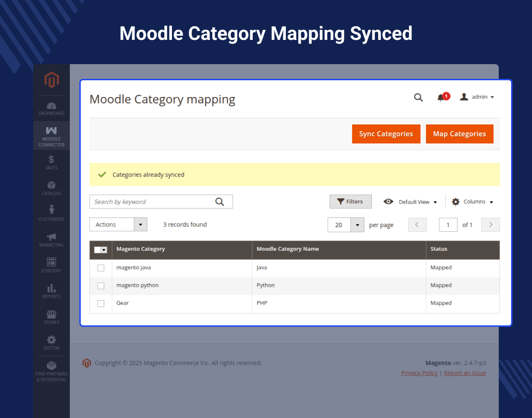Click the Default View eye icon
Screen dimensions: 532x418
click(x=389, y=201)
